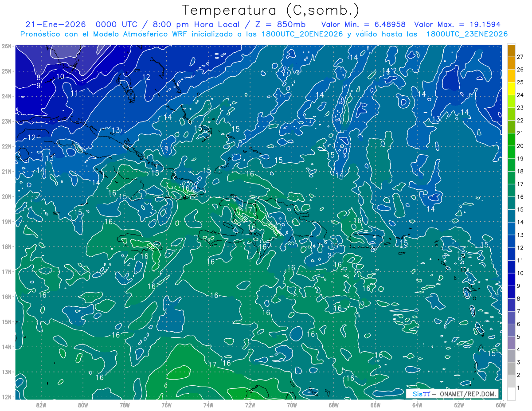Click the purple legend band near 5
Screen dimensions: 532x411
(511, 343)
